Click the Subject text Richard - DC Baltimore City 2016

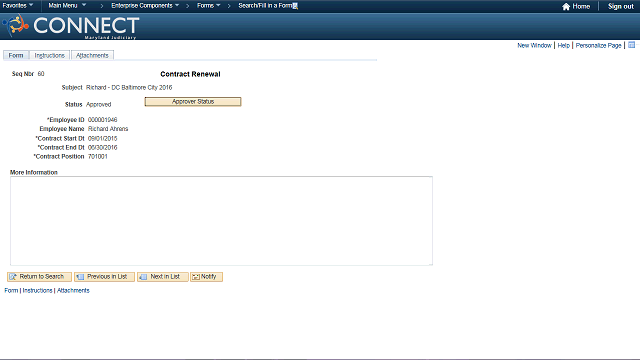(129, 87)
